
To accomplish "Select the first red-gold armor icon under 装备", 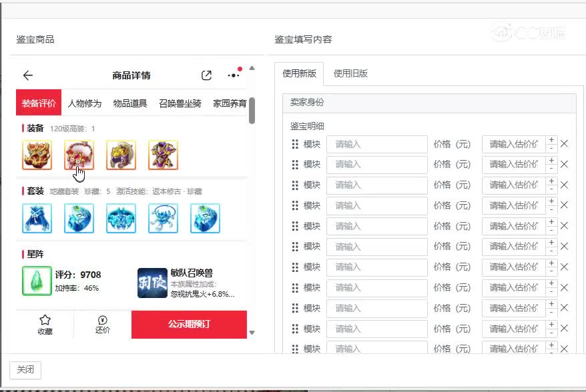I will (37, 155).
